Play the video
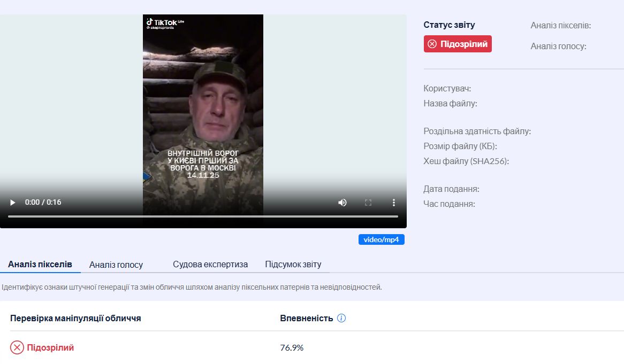This screenshot has width=624, height=364. [13, 203]
